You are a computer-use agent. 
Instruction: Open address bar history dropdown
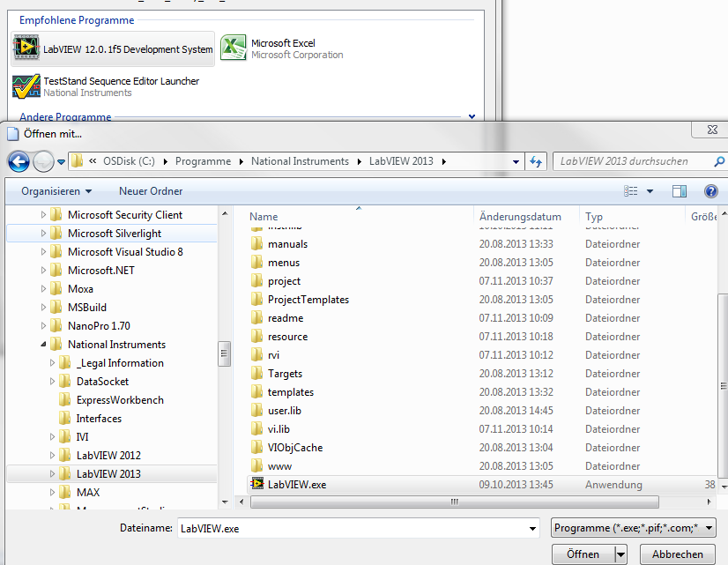(516, 162)
